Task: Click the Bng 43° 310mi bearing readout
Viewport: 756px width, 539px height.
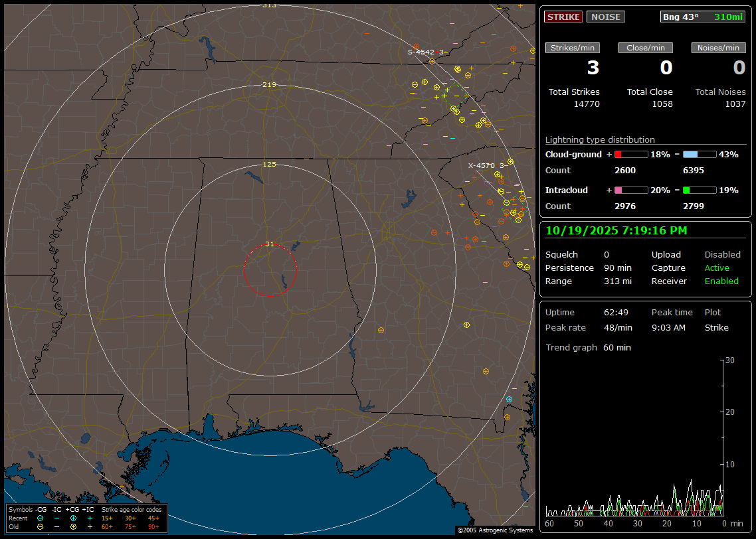Action: pos(703,17)
